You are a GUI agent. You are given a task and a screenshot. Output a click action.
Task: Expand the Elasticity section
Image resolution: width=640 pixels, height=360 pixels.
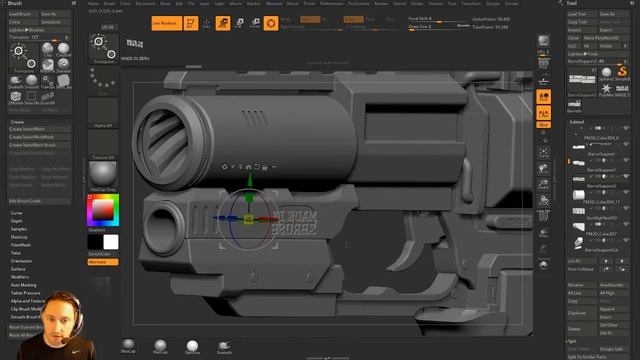click(19, 237)
